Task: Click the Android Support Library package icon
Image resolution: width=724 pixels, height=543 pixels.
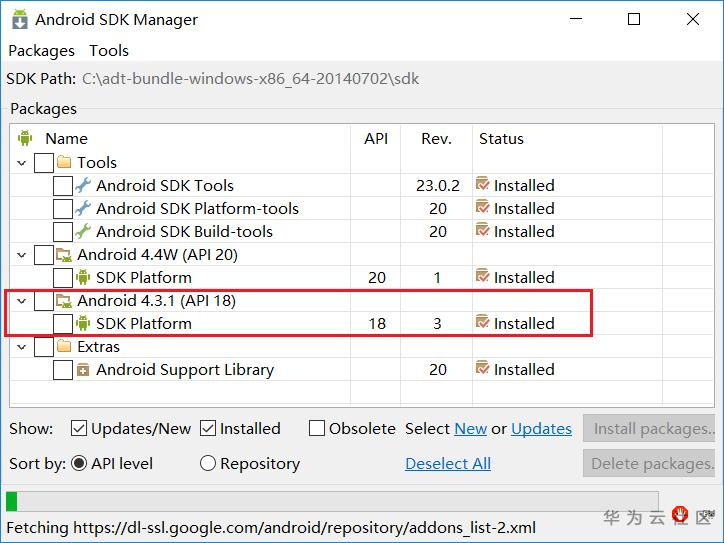Action: point(83,369)
